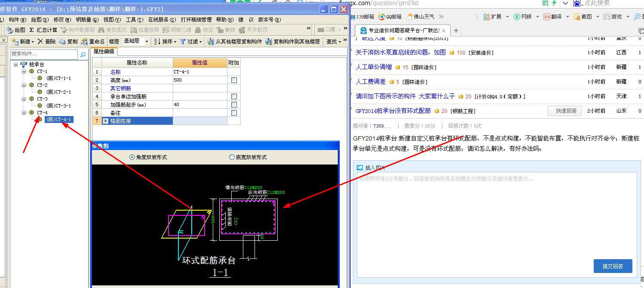Open the 佛山天气 weather bookmark
Viewport: 644px width, 288px height.
pos(420,16)
